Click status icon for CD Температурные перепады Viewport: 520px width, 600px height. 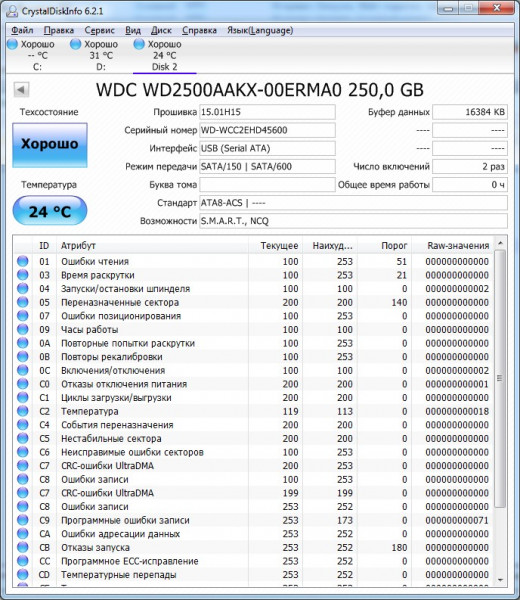[x=23, y=574]
